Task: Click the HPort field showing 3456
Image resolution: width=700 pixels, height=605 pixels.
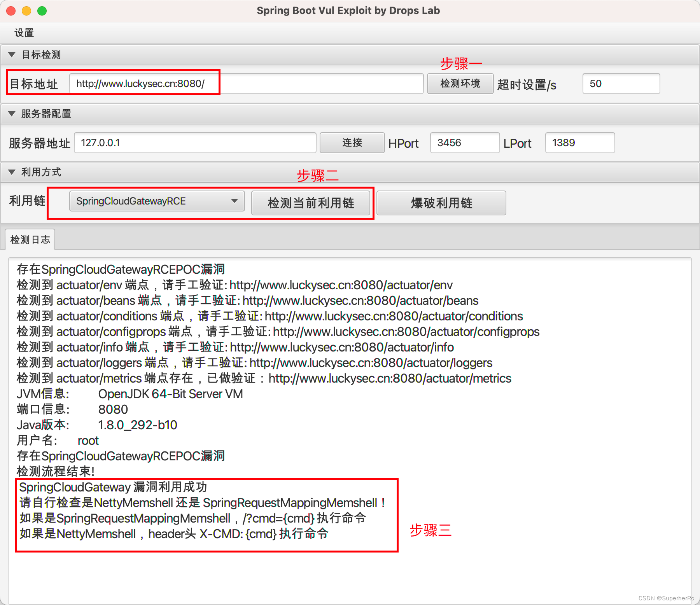Action: tap(465, 143)
